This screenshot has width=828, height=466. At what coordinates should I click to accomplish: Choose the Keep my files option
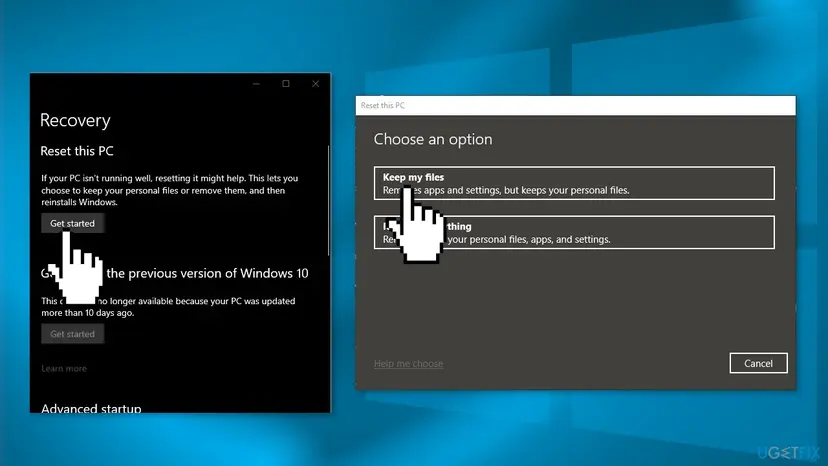coord(574,183)
